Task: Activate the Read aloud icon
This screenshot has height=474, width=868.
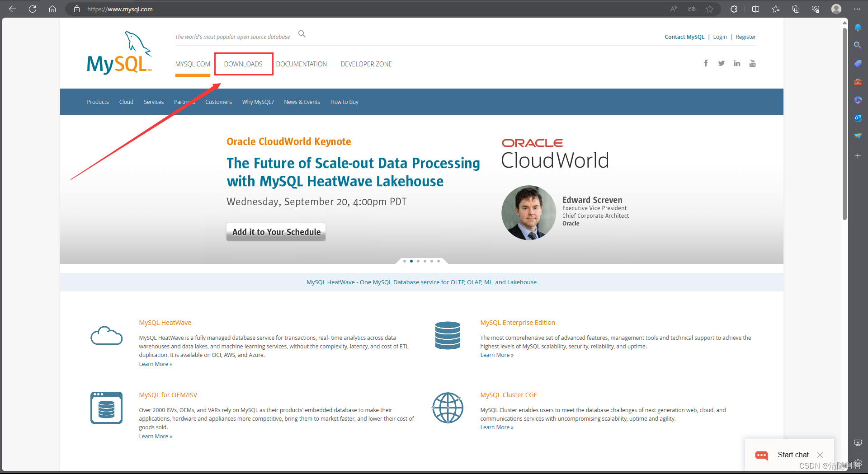Action: [674, 9]
